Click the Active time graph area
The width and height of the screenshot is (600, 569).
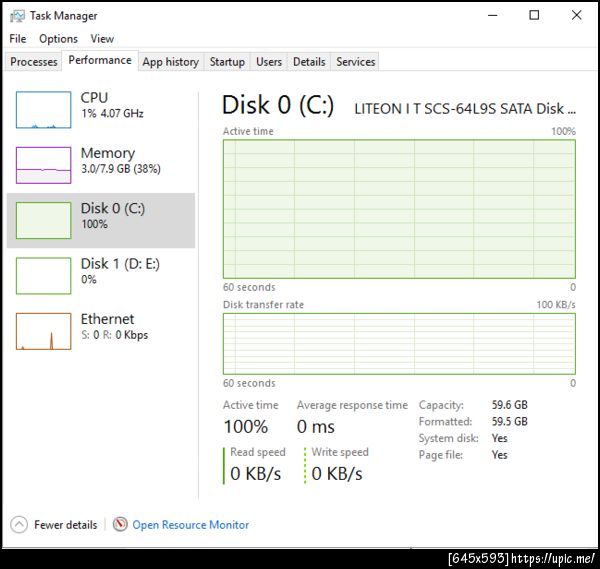399,209
